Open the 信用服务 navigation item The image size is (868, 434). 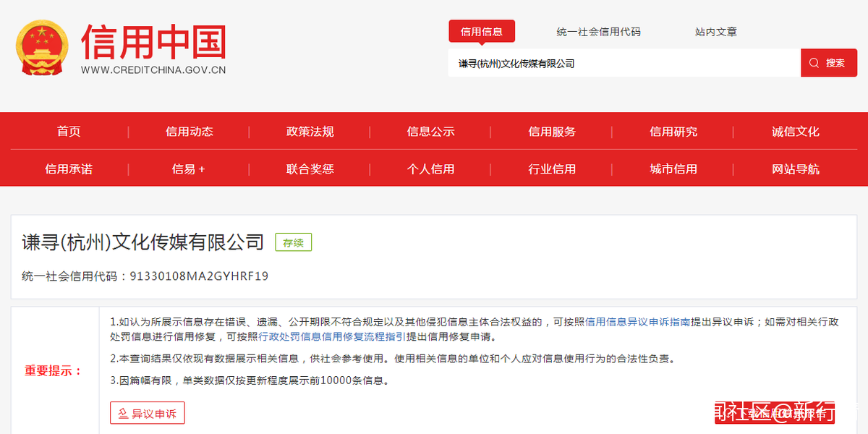pos(552,132)
